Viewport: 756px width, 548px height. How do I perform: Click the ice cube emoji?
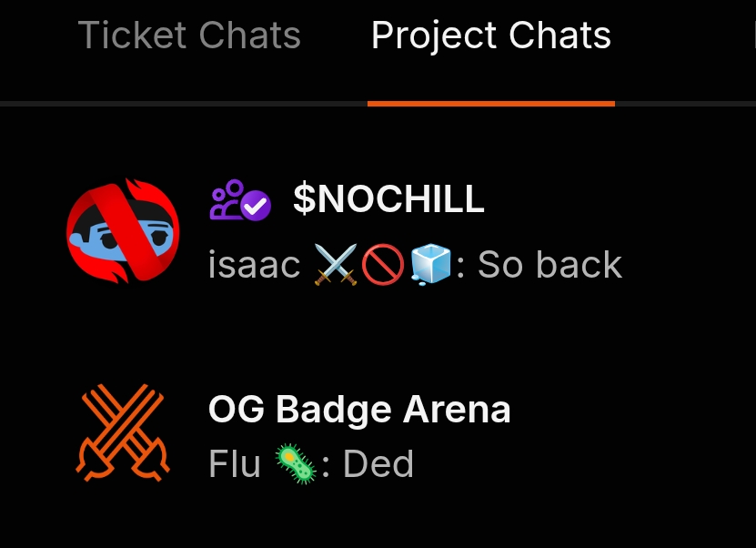pos(431,265)
